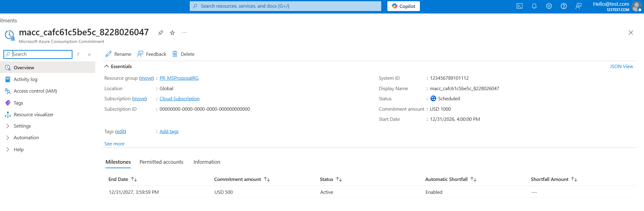Pin this resource to dashboard
The width and height of the screenshot is (644, 211).
[161, 33]
